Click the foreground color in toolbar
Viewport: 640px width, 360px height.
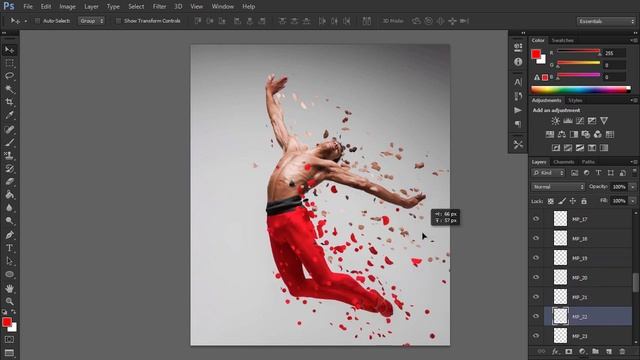(7, 322)
